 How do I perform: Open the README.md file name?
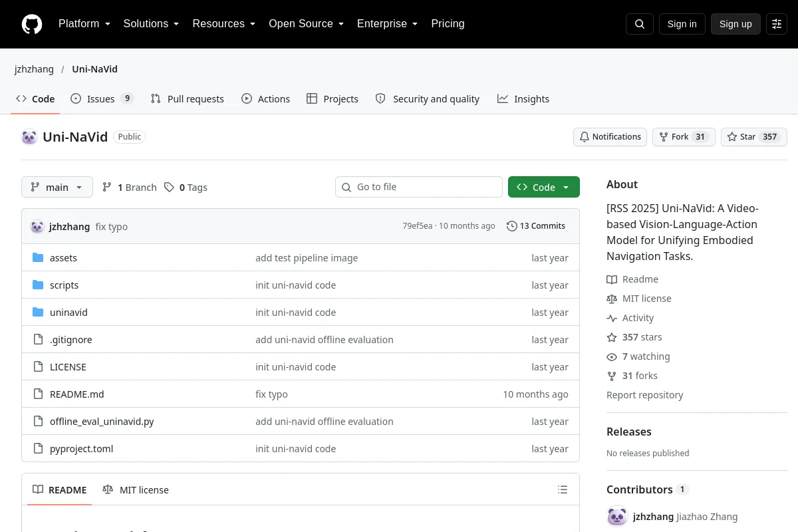(77, 394)
